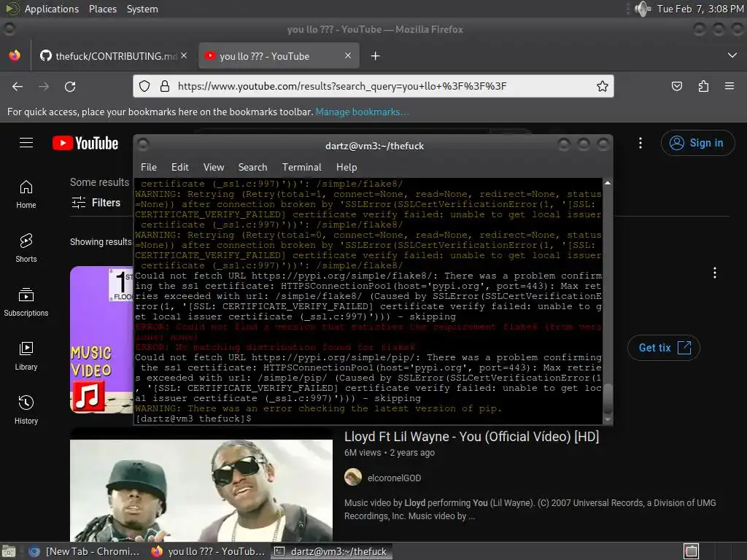This screenshot has height=560, width=747.
Task: Open Shorts in YouTube sidebar
Action: pyautogui.click(x=26, y=248)
